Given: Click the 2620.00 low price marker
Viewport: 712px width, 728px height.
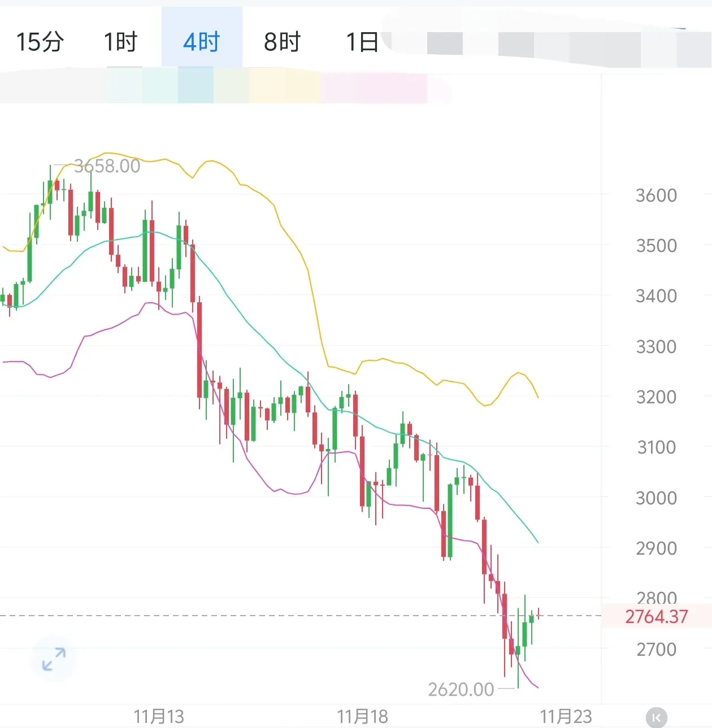Looking at the screenshot, I should pos(461,689).
